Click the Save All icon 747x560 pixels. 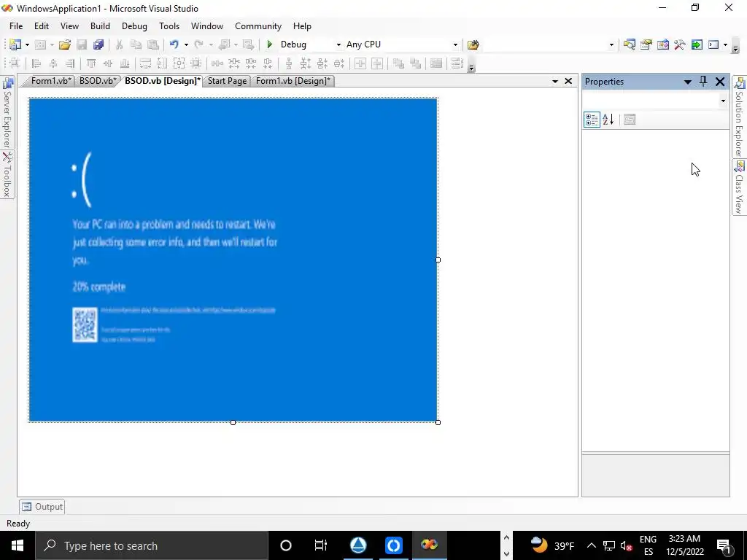point(98,44)
